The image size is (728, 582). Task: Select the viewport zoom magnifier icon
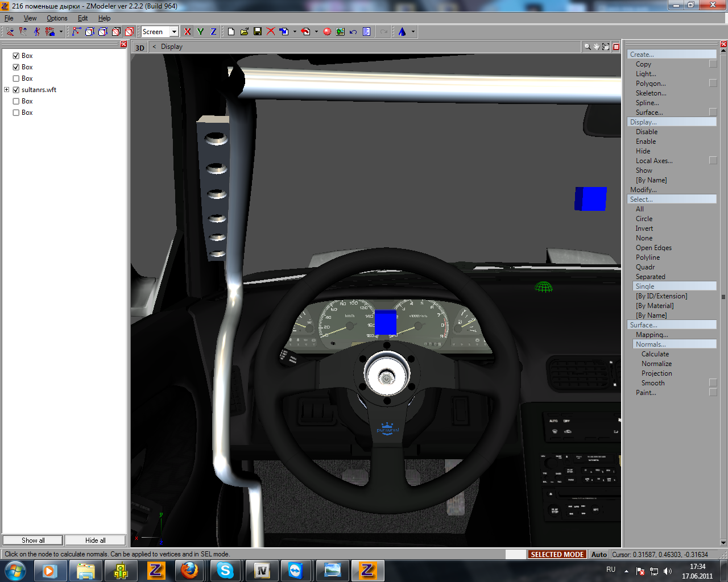pos(587,47)
